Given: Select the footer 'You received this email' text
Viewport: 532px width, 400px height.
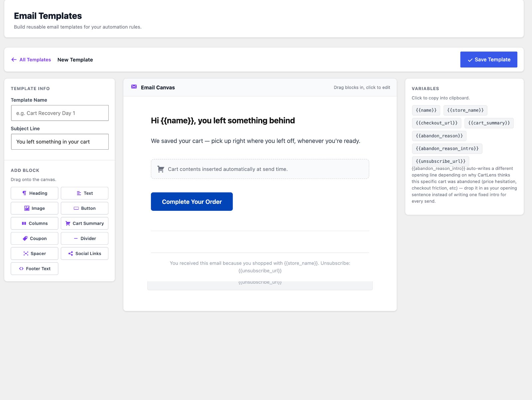Looking at the screenshot, I should coord(260,267).
